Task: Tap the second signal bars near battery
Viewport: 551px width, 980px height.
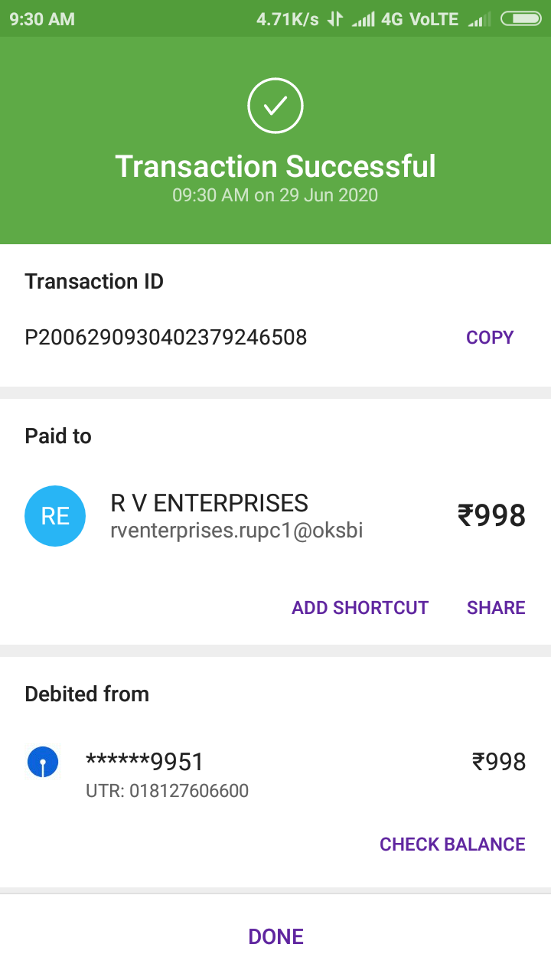Action: [479, 19]
